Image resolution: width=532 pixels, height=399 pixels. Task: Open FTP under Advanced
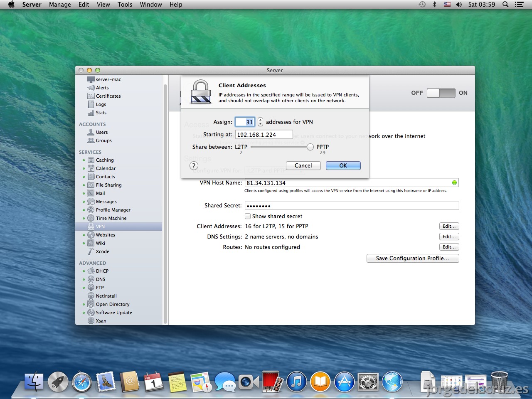(x=96, y=288)
